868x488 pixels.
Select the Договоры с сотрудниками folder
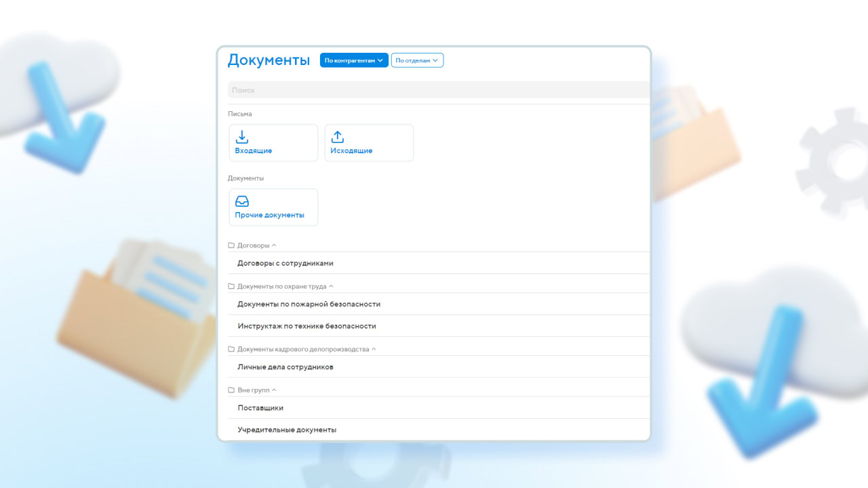[x=285, y=263]
